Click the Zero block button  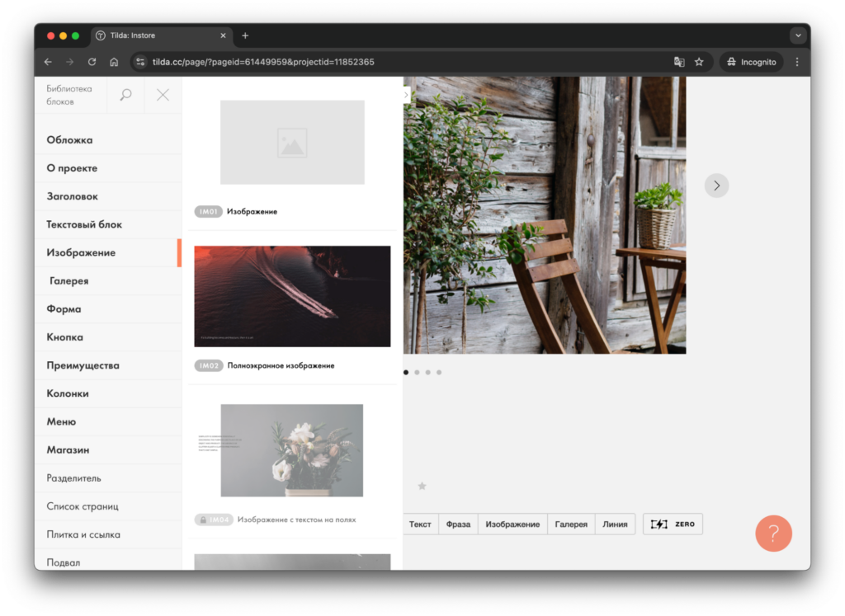(x=673, y=524)
